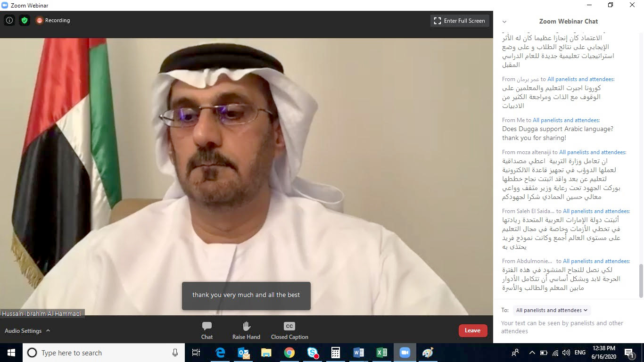The height and width of the screenshot is (362, 644).
Task: Open Microsoft Word from taskbar
Action: pyautogui.click(x=358, y=353)
